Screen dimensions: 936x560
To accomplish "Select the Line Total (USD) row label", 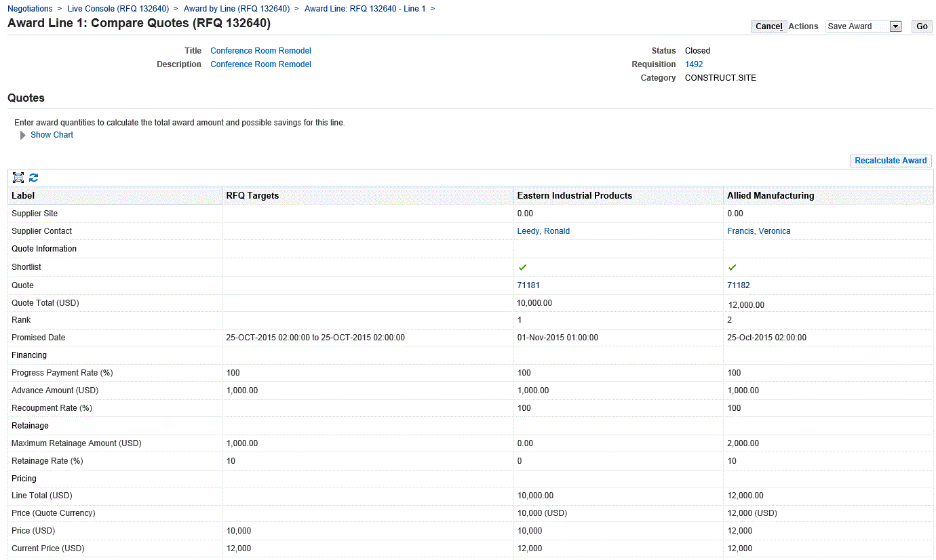I will tap(42, 496).
